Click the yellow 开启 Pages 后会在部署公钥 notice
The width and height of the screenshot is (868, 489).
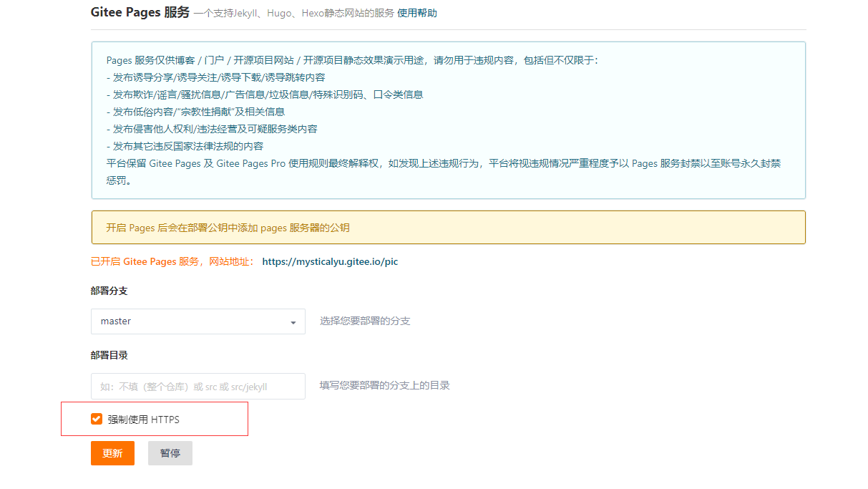(448, 228)
